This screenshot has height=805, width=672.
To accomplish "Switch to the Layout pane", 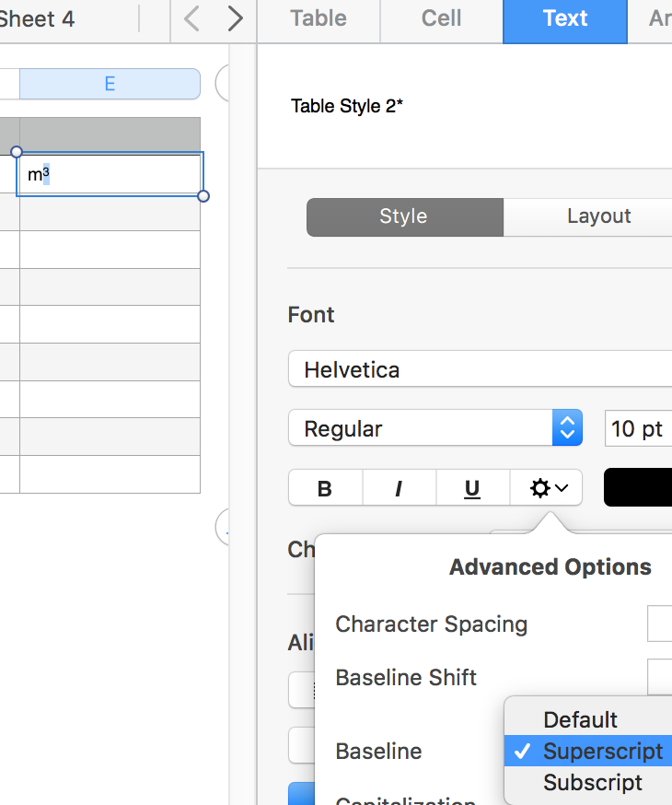I will [x=599, y=216].
